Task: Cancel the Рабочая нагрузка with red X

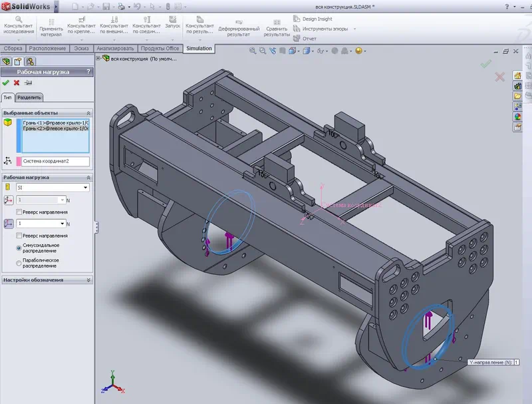Action: tap(16, 81)
